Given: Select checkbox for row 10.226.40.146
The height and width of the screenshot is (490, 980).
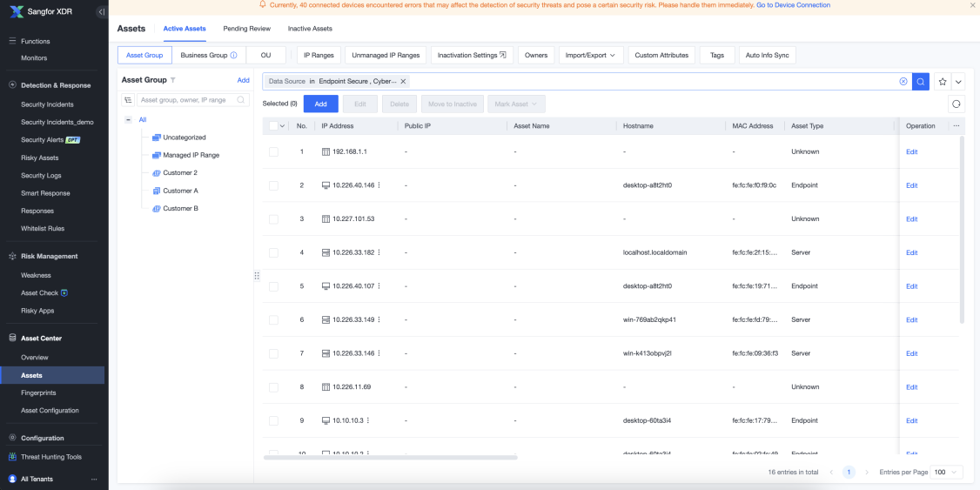Looking at the screenshot, I should click(274, 185).
